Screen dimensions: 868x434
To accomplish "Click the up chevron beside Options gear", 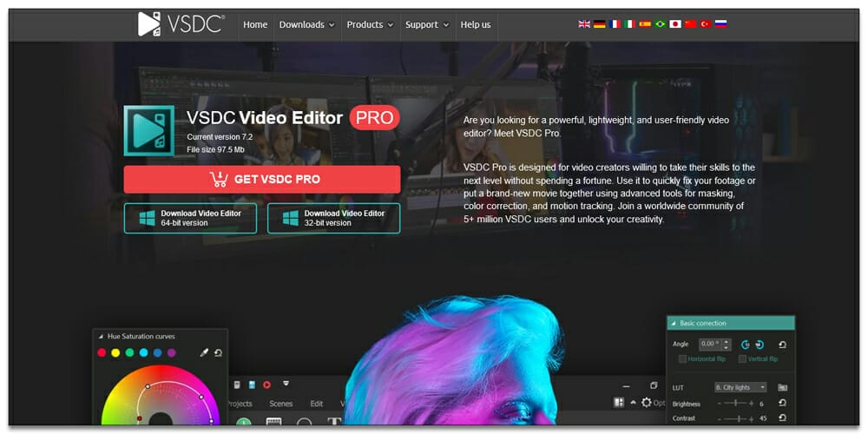I will point(633,403).
